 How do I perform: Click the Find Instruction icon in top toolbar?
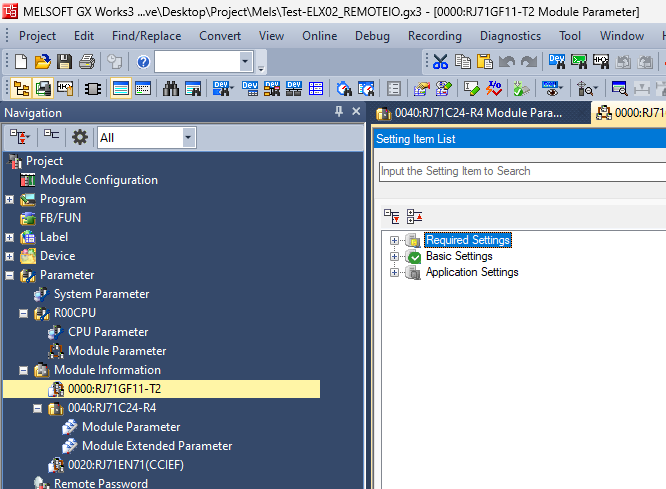pos(579,62)
